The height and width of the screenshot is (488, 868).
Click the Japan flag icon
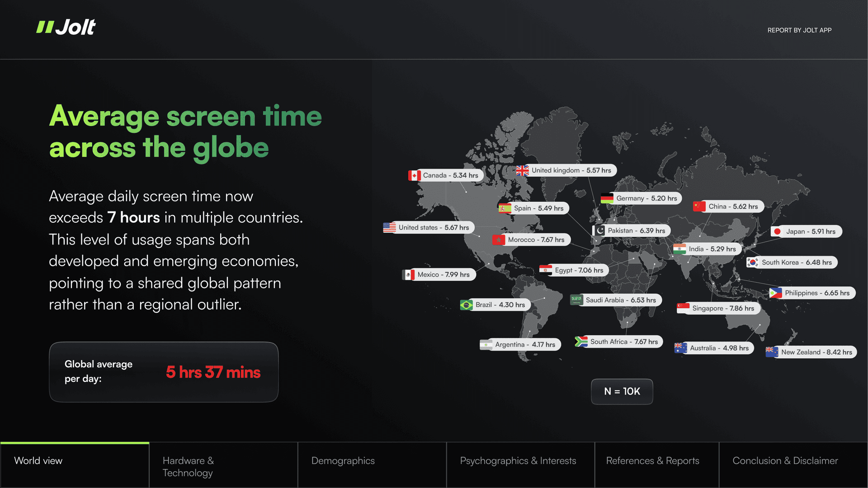[x=777, y=231]
